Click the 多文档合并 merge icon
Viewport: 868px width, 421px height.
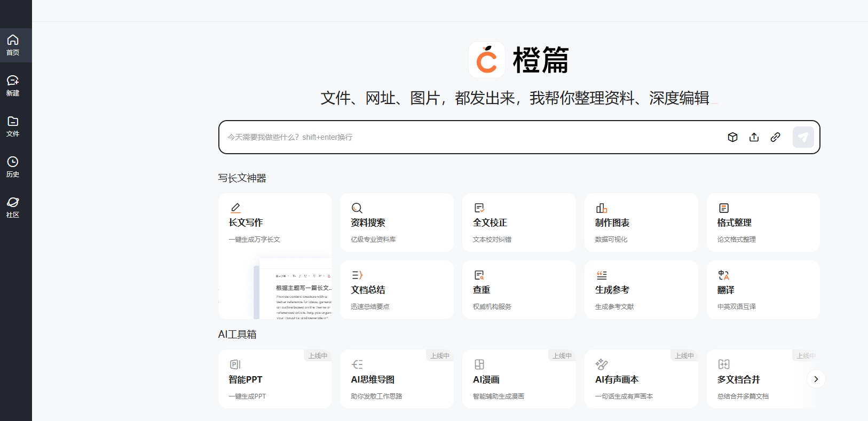click(x=724, y=364)
